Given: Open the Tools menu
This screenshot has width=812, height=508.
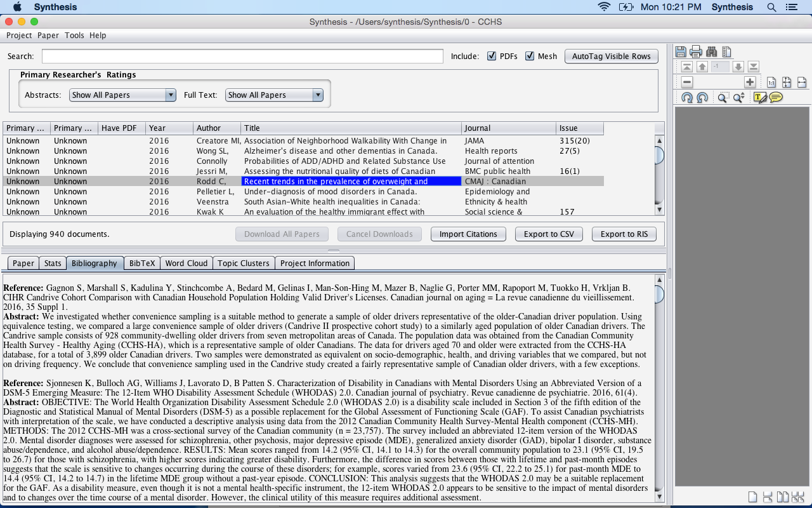Looking at the screenshot, I should pyautogui.click(x=74, y=36).
